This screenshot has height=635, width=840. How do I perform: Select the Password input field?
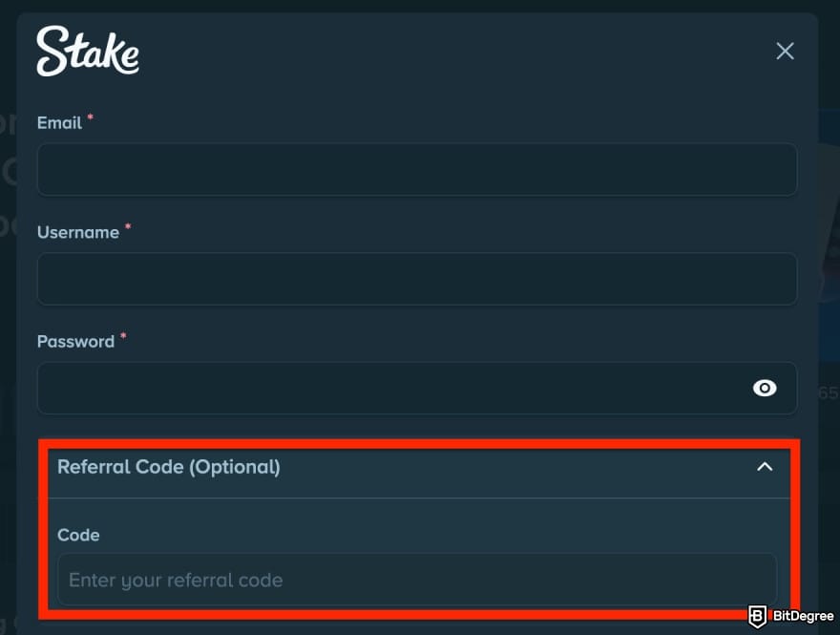382,388
